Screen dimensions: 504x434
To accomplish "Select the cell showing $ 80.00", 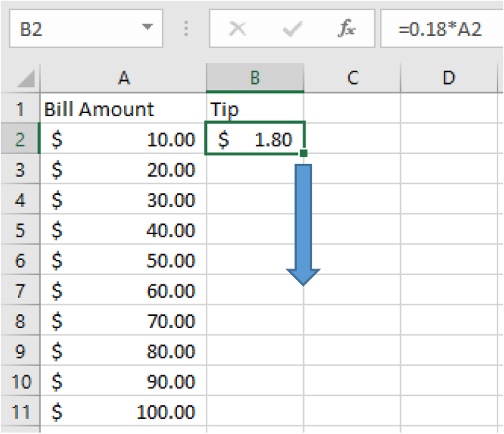I will point(123,350).
